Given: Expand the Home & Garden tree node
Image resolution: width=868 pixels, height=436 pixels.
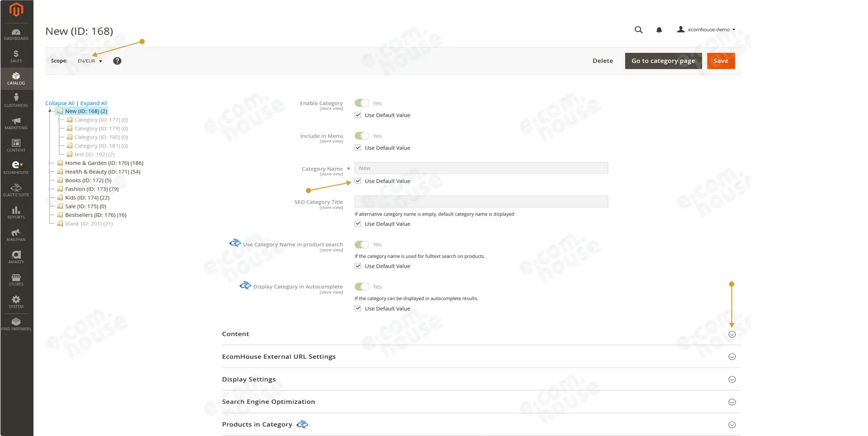Looking at the screenshot, I should [x=50, y=163].
